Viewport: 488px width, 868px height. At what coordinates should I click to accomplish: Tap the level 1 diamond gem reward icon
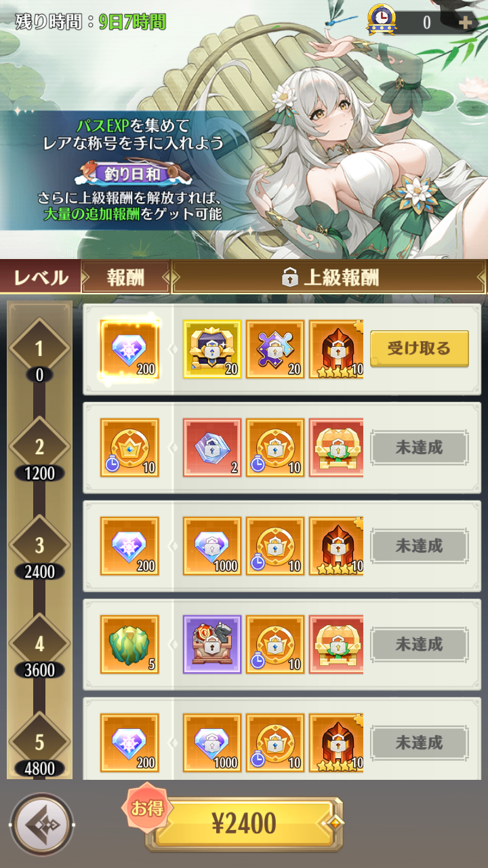(x=129, y=349)
